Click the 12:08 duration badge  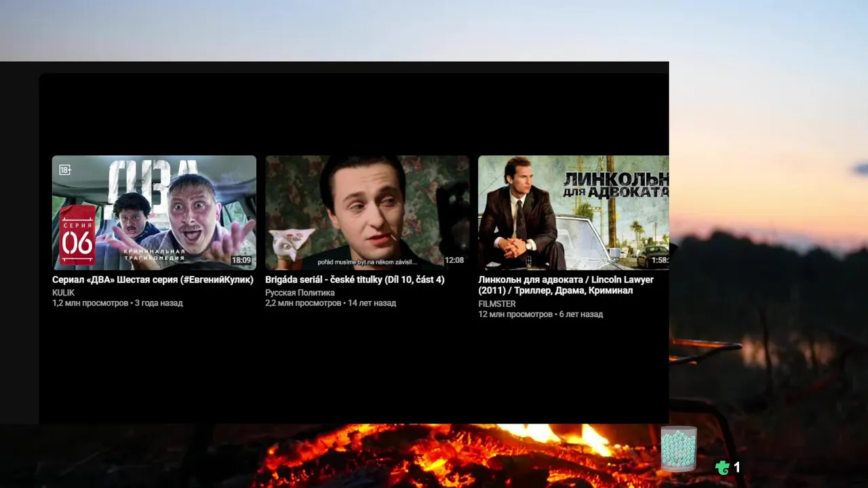click(454, 260)
